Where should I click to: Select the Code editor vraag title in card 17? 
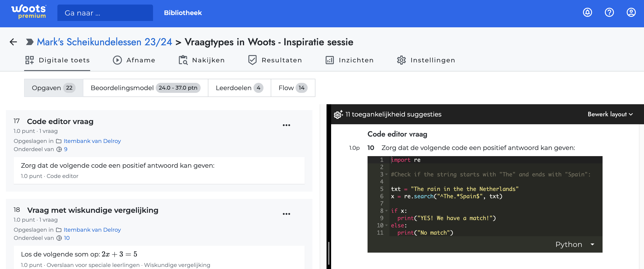pyautogui.click(x=60, y=122)
